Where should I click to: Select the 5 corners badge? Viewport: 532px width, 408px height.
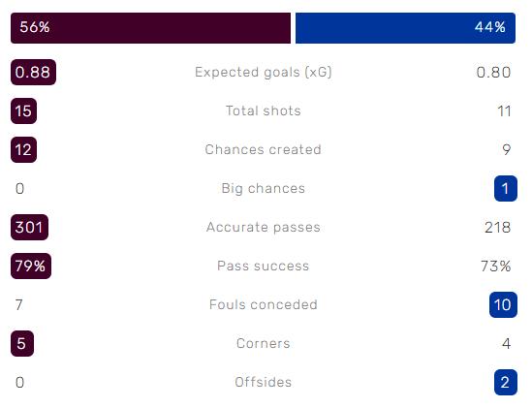[x=22, y=343]
